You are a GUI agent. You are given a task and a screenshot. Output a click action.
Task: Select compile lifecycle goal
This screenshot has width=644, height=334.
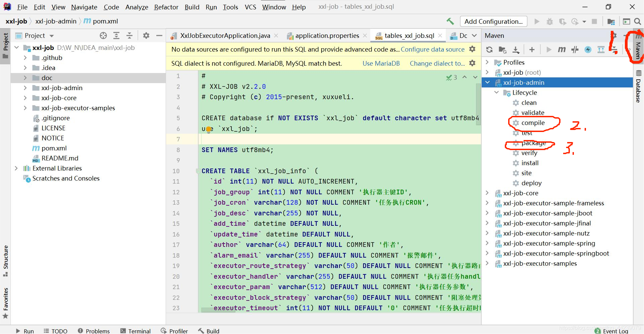click(x=533, y=123)
